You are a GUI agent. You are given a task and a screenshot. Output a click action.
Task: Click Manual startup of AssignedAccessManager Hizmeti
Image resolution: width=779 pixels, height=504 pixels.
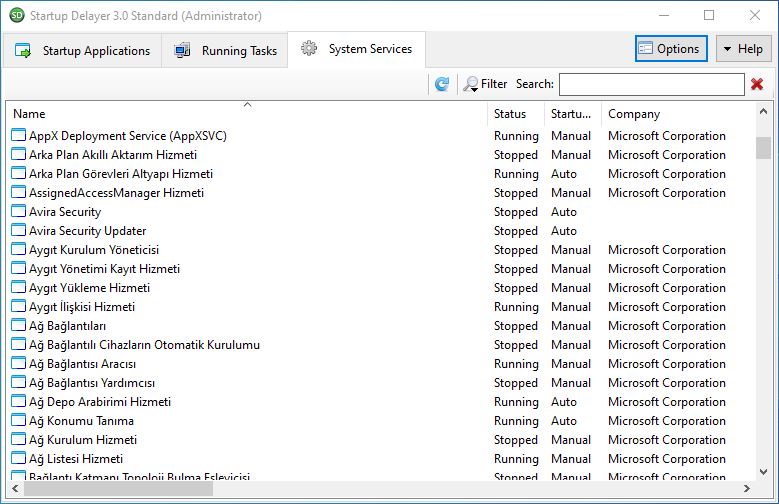[571, 192]
